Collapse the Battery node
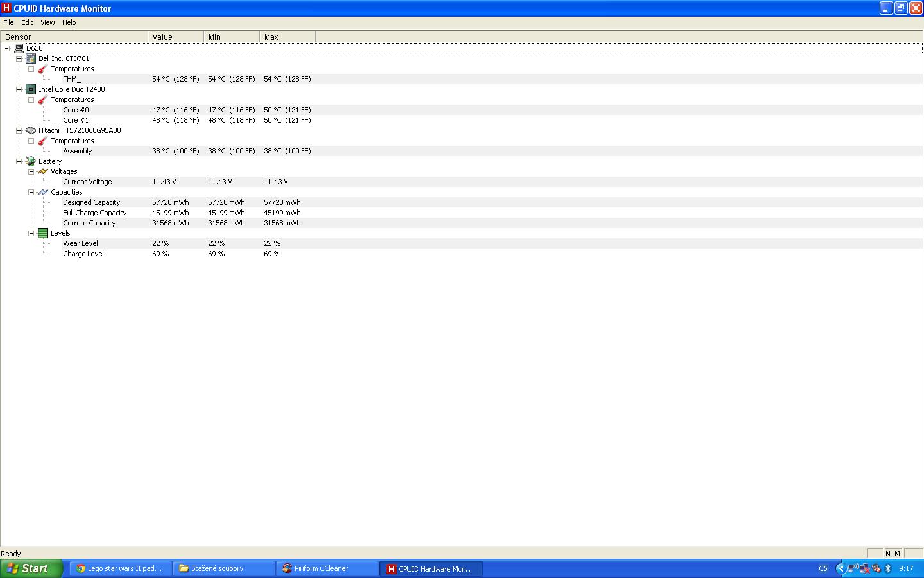Screen dimensions: 924x578 pos(19,161)
